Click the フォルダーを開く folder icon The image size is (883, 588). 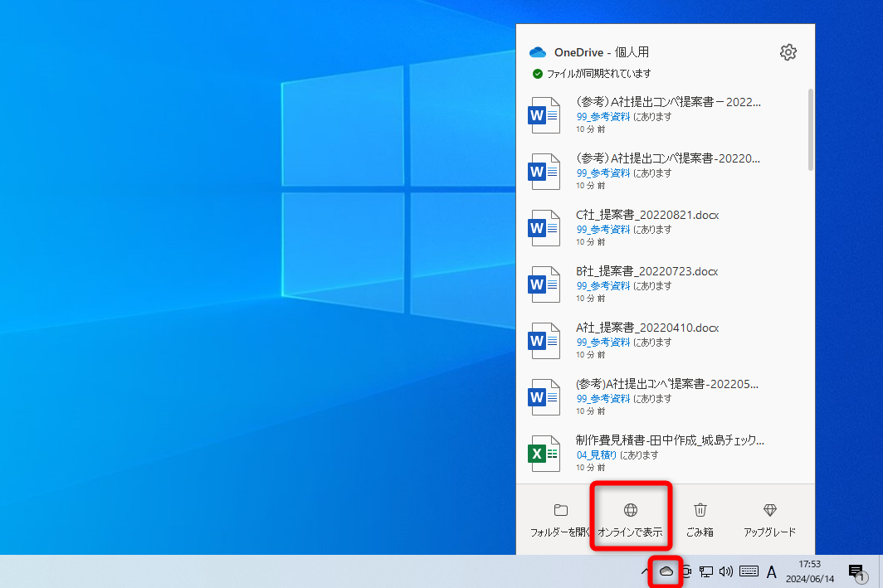coord(561,510)
